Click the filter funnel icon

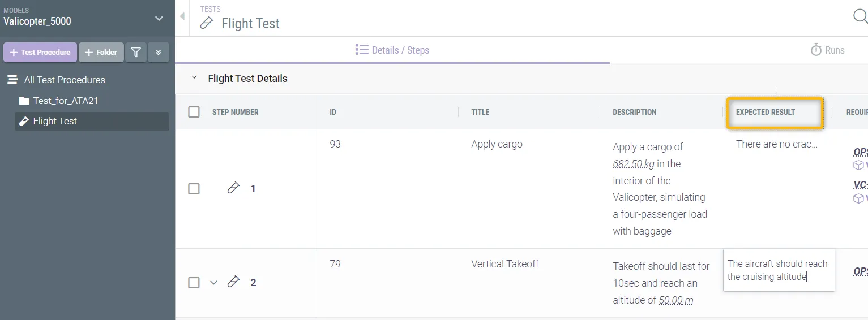point(136,53)
